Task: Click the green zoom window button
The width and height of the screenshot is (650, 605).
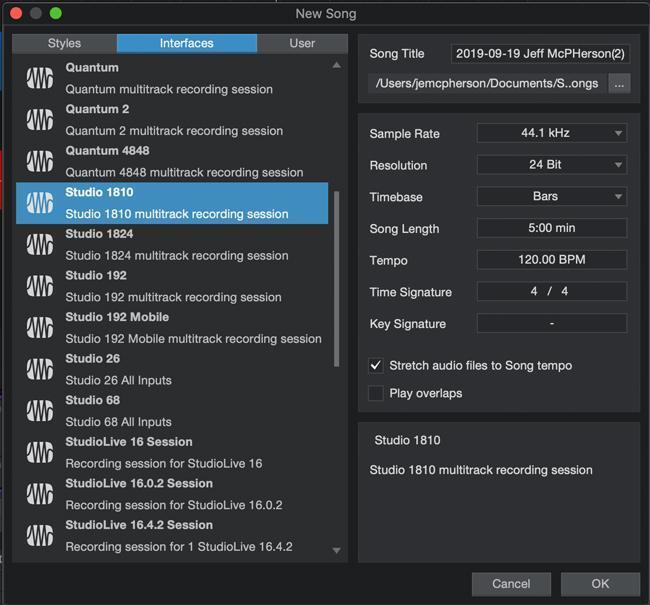Action: pos(56,13)
